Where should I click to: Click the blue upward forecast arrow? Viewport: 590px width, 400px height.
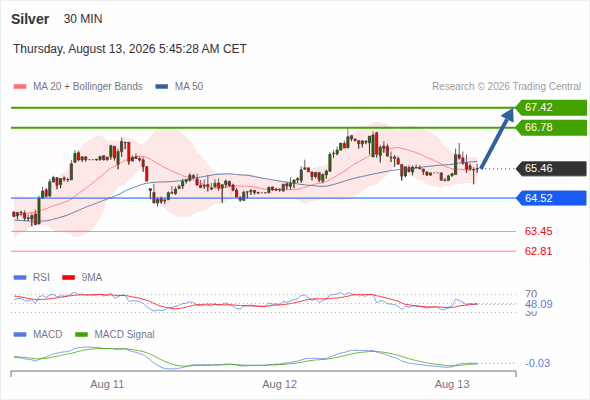coord(497,138)
